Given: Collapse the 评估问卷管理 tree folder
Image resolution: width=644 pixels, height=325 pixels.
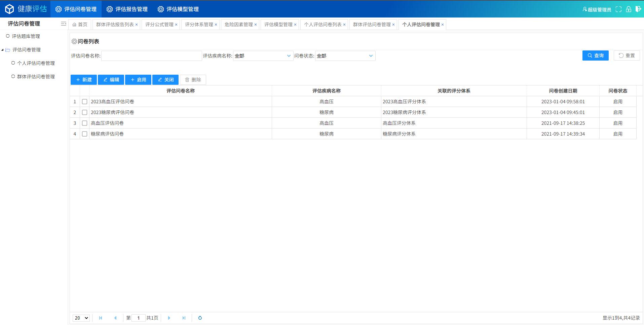Looking at the screenshot, I should [3, 50].
